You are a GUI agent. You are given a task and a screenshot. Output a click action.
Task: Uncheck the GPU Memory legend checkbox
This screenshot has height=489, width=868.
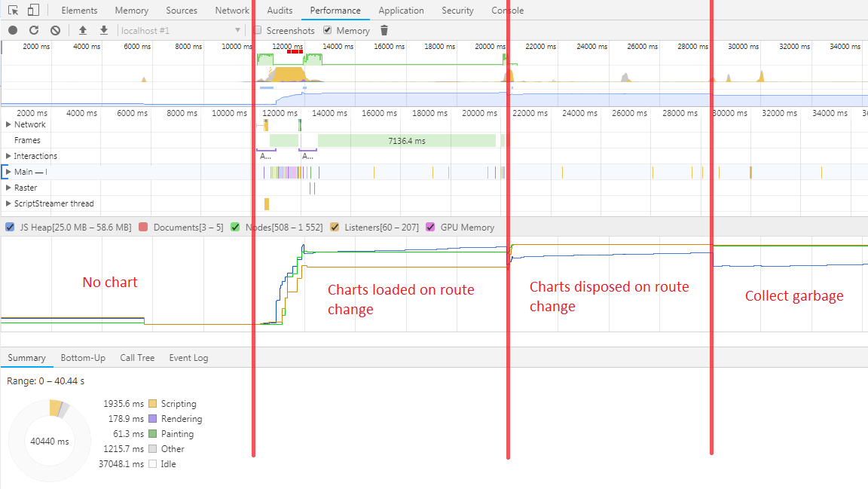pos(429,227)
